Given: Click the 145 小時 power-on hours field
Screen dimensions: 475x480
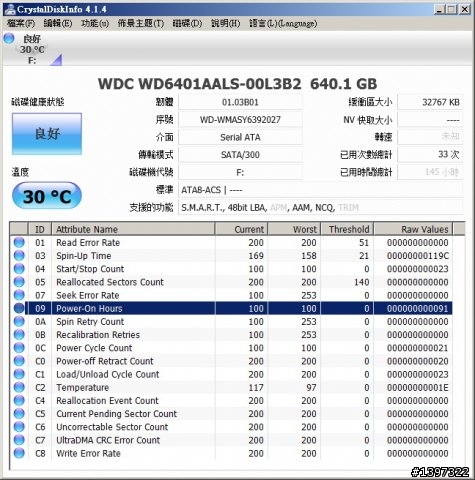Looking at the screenshot, I should [430, 172].
